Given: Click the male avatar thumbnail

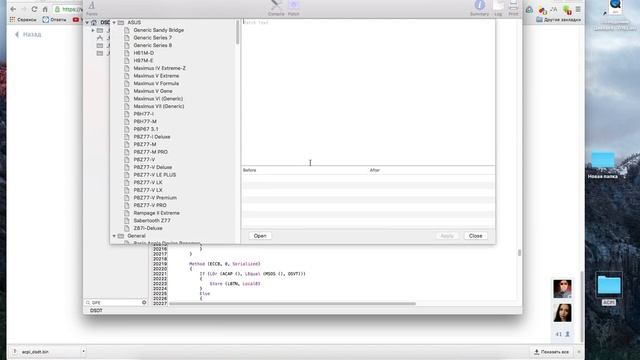Looking at the screenshot, I should tap(562, 289).
